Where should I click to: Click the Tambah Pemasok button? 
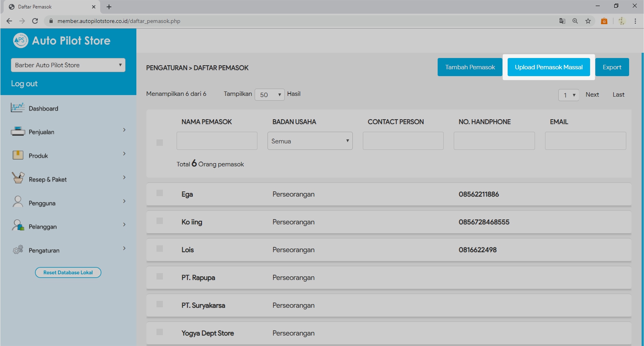(470, 67)
